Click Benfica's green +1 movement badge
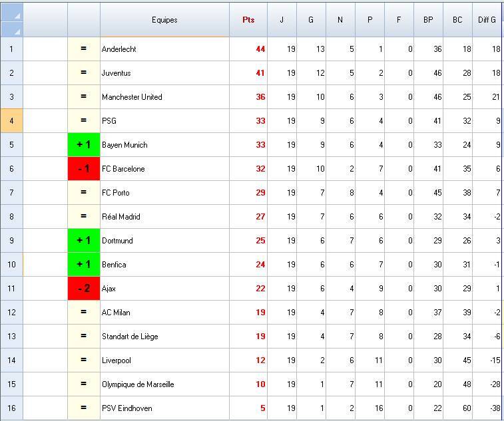This screenshot has width=504, height=421. pos(84,265)
